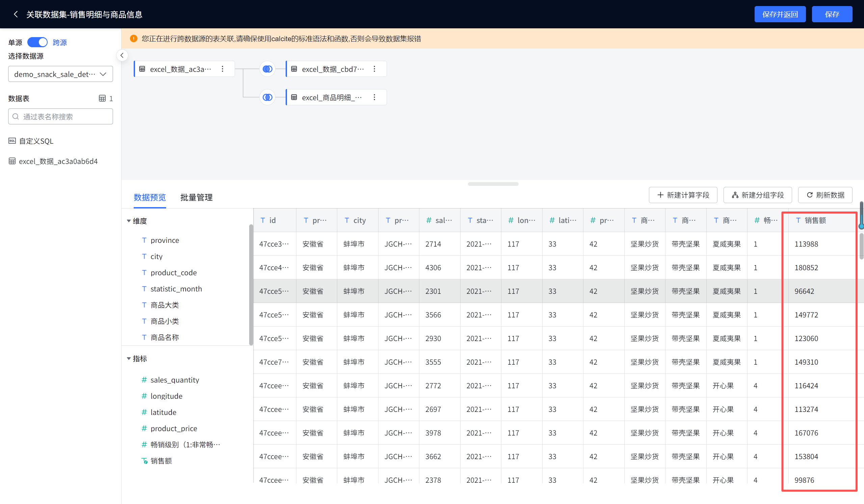Click the back arrow in header
Image resolution: width=864 pixels, height=504 pixels.
click(x=16, y=15)
